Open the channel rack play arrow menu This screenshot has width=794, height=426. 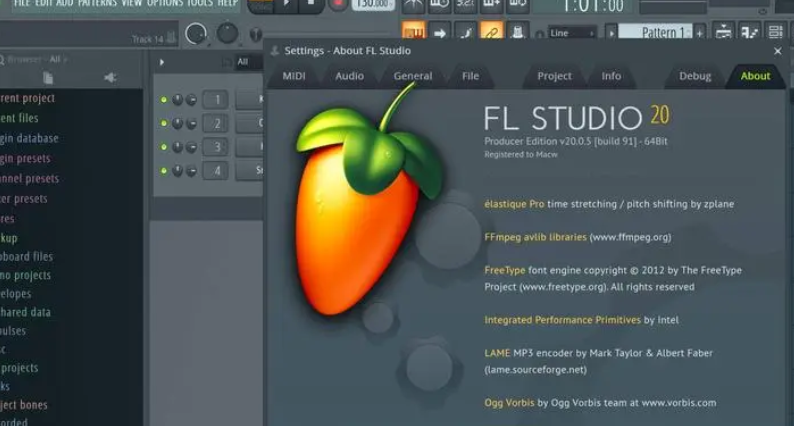click(x=162, y=62)
